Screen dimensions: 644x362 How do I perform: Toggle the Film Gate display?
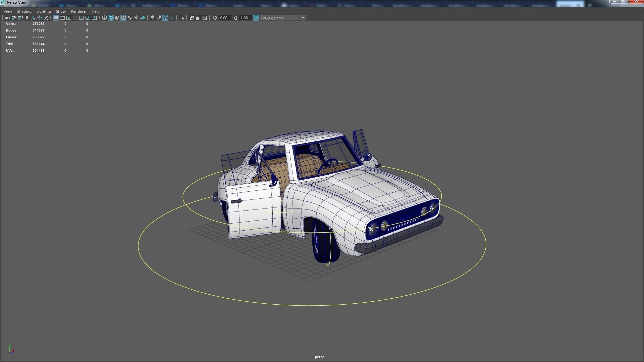pyautogui.click(x=62, y=18)
